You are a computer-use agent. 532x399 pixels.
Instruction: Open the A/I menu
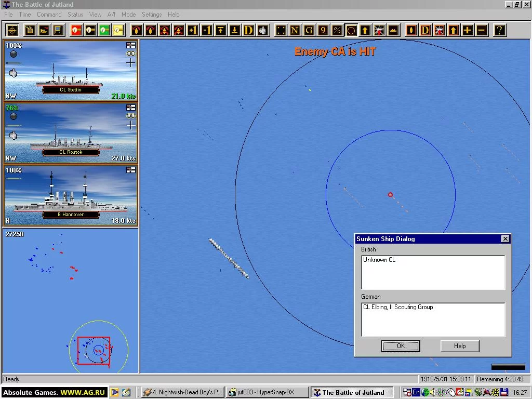(111, 14)
